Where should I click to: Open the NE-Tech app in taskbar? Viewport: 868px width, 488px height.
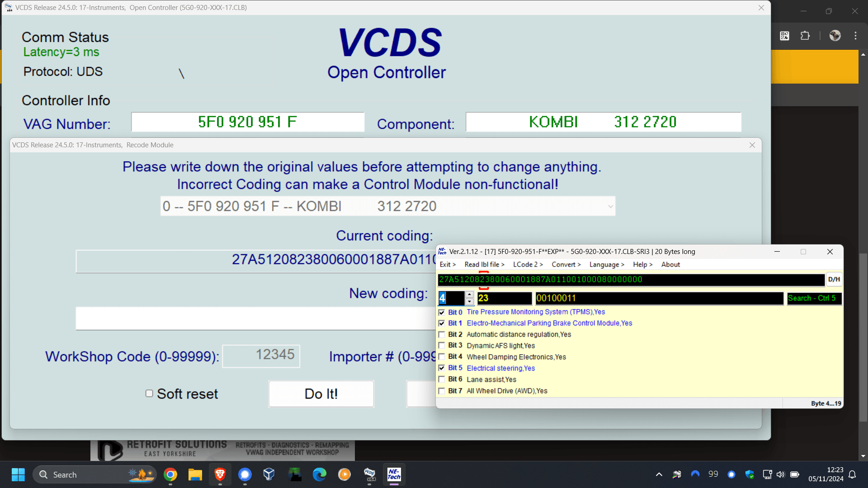[x=394, y=474]
